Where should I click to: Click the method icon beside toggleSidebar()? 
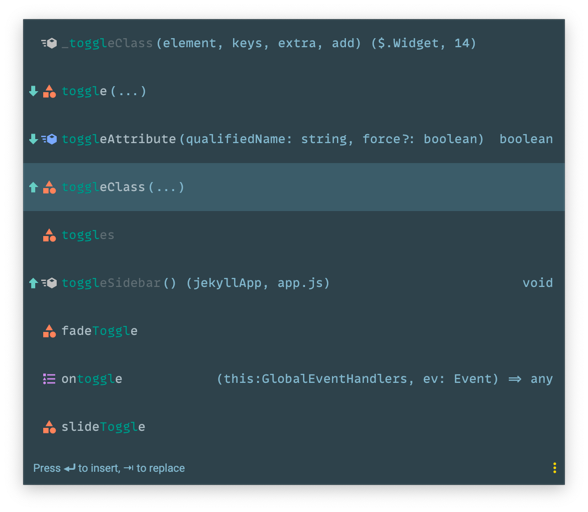coord(49,283)
